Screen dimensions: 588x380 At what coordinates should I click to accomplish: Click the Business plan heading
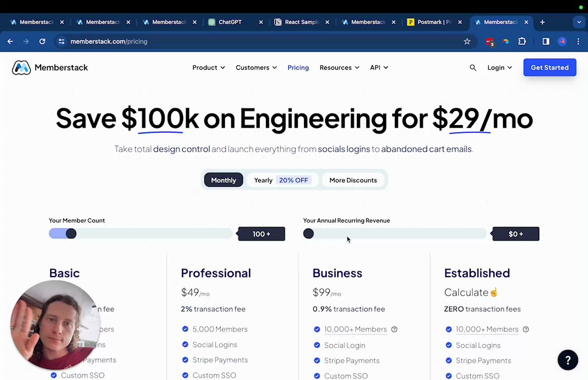tap(337, 273)
